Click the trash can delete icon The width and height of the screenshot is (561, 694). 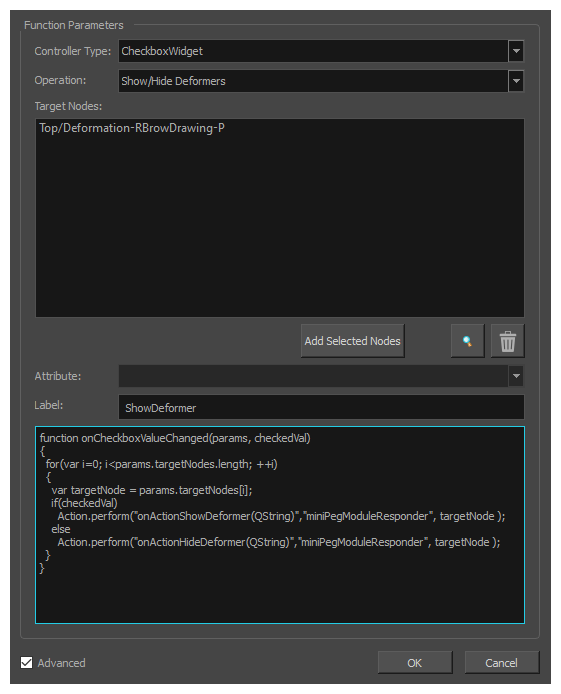click(x=507, y=341)
